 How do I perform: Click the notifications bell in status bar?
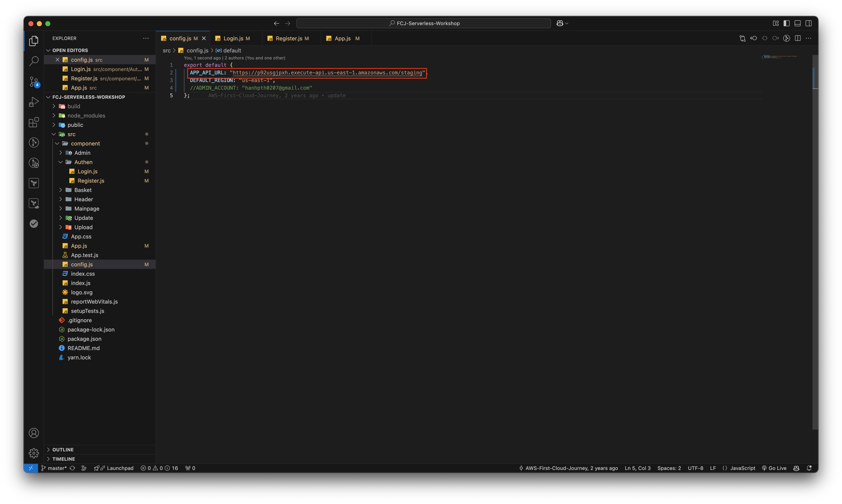tap(809, 468)
